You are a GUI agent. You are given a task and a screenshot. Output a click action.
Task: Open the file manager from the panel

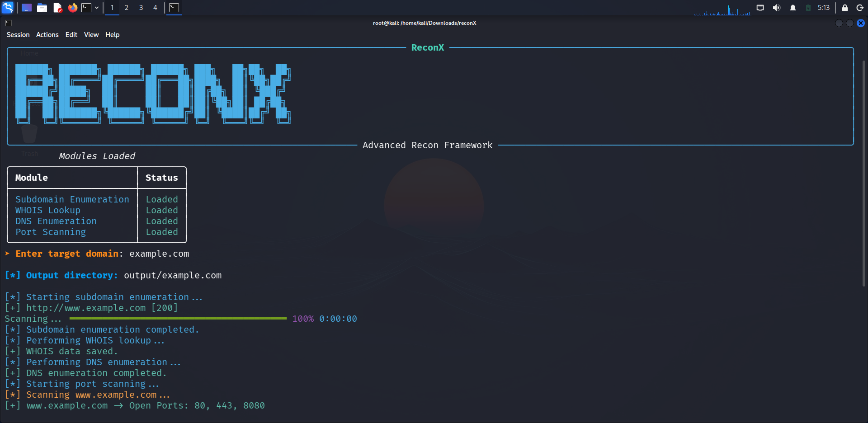click(x=42, y=8)
